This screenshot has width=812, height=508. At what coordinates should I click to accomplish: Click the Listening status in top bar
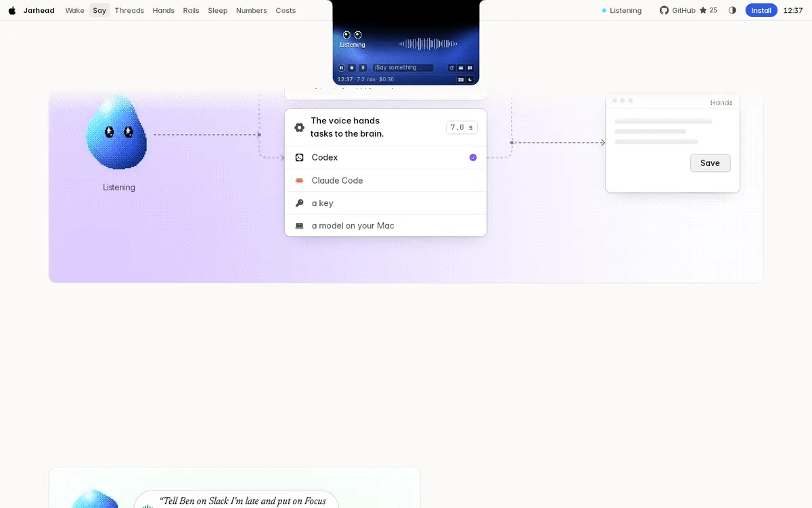622,10
